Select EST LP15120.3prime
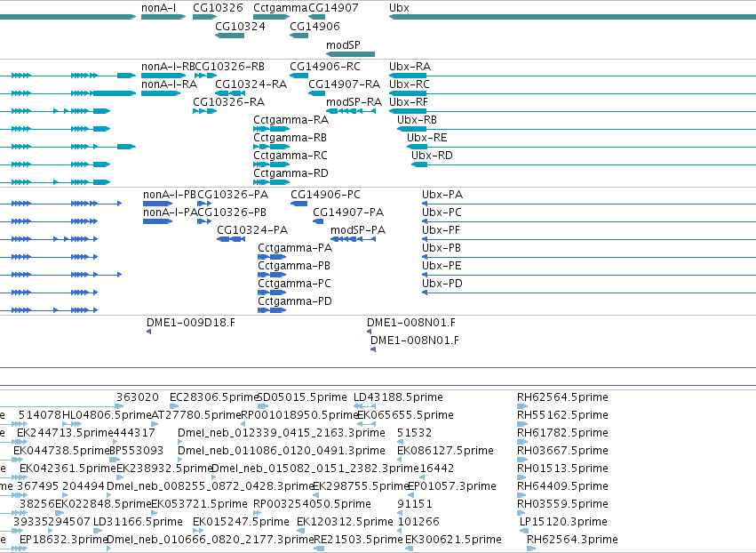Viewport: 756px width, 553px height. click(563, 522)
